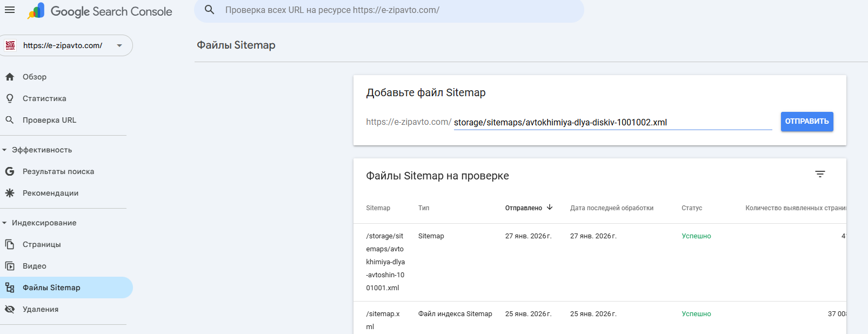Select Файлы Sitemap menu item
Image resolution: width=868 pixels, height=334 pixels.
click(x=51, y=288)
